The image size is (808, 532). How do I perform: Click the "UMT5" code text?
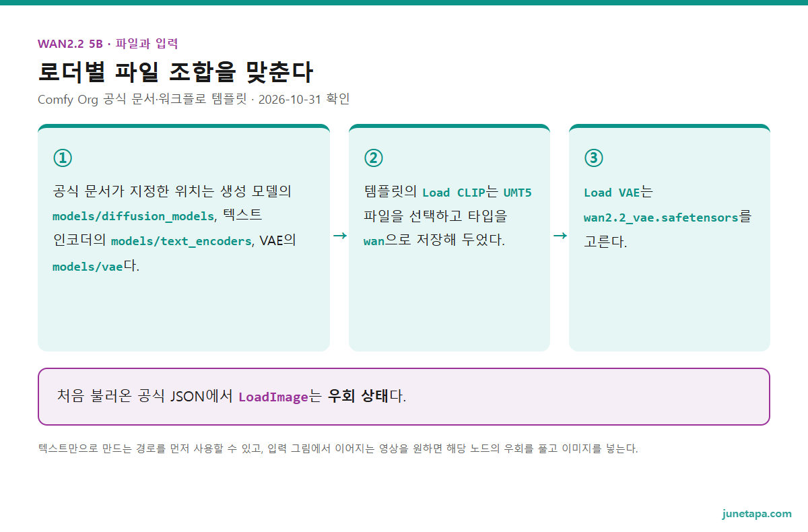click(518, 193)
